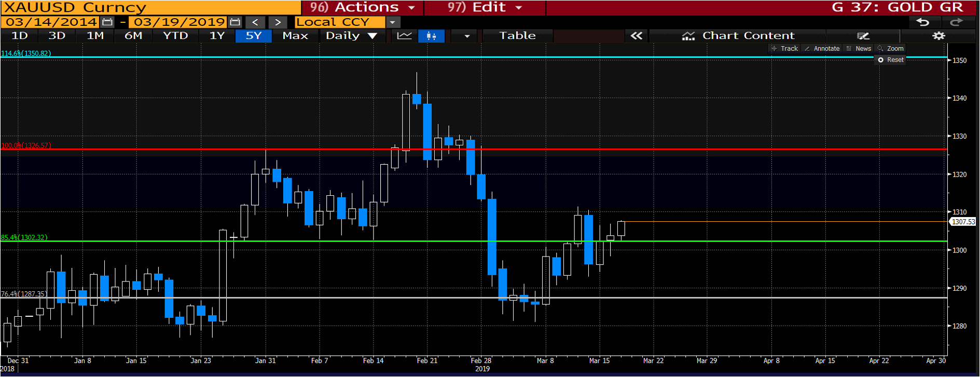Click the Jan 31 date axis label

point(265,360)
